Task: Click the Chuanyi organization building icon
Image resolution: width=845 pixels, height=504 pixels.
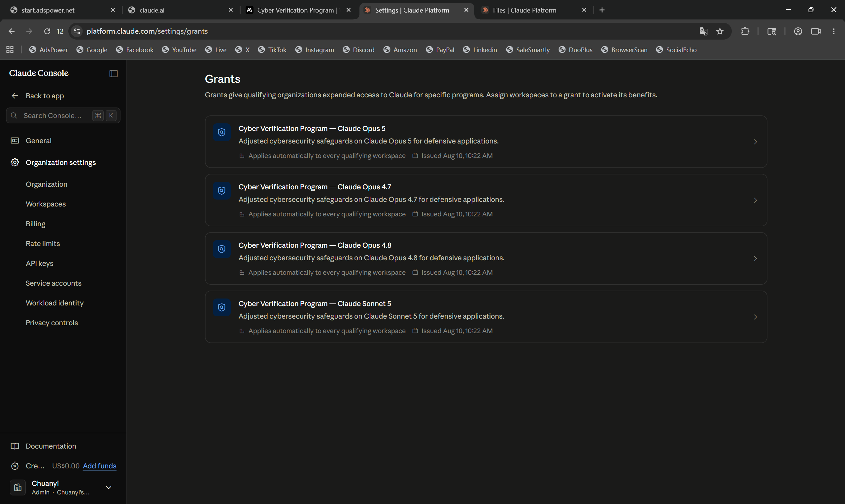Action: [x=18, y=488]
